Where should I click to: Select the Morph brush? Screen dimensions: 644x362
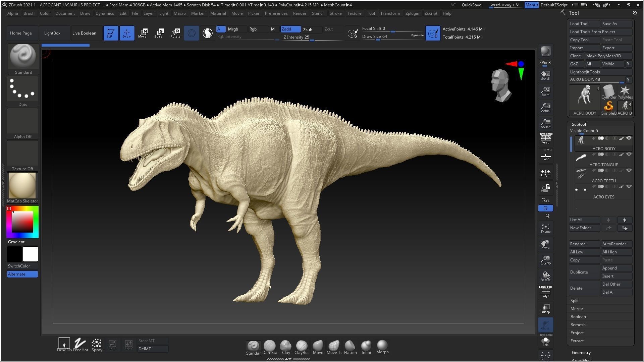(x=382, y=347)
